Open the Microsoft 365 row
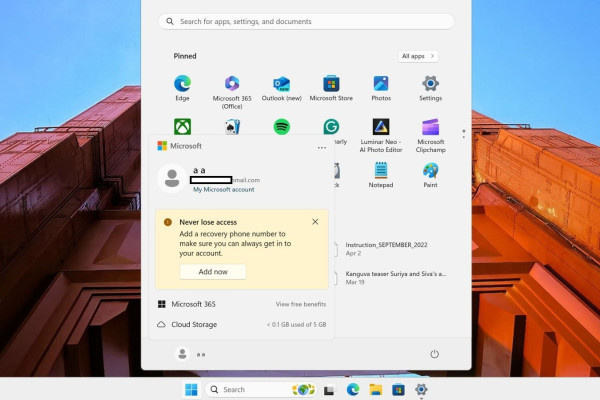This screenshot has height=400, width=600. point(242,304)
